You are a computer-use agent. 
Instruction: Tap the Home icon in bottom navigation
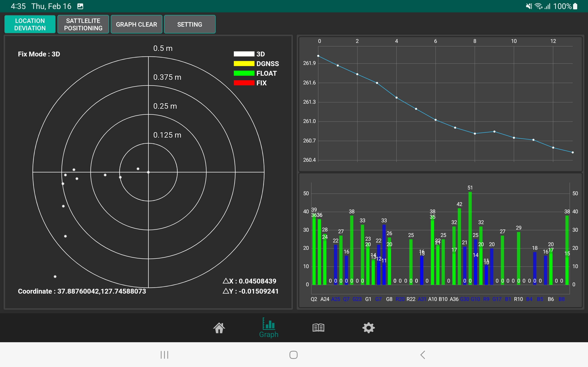[219, 328]
